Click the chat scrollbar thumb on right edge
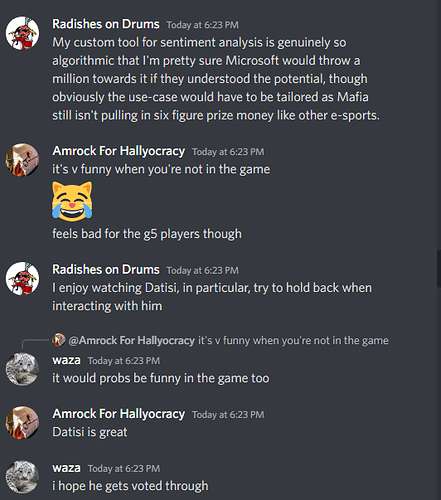The width and height of the screenshot is (441, 500). (x=439, y=269)
